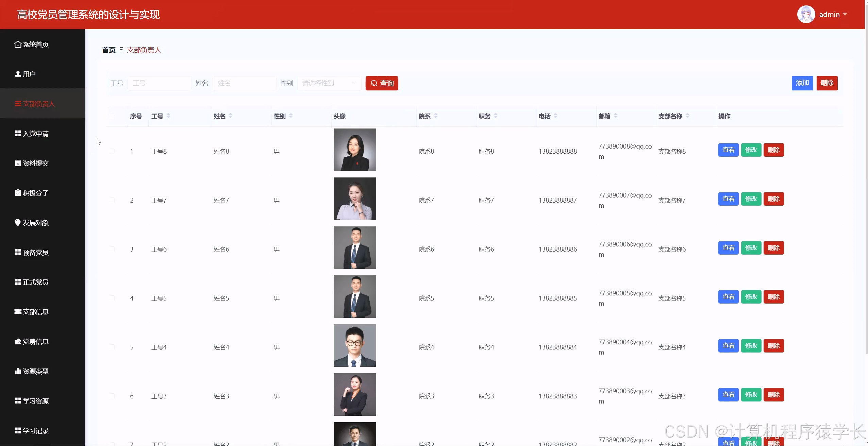868x446 pixels.
Task: Click the clipboard icon beside 积极分子
Action: [18, 193]
